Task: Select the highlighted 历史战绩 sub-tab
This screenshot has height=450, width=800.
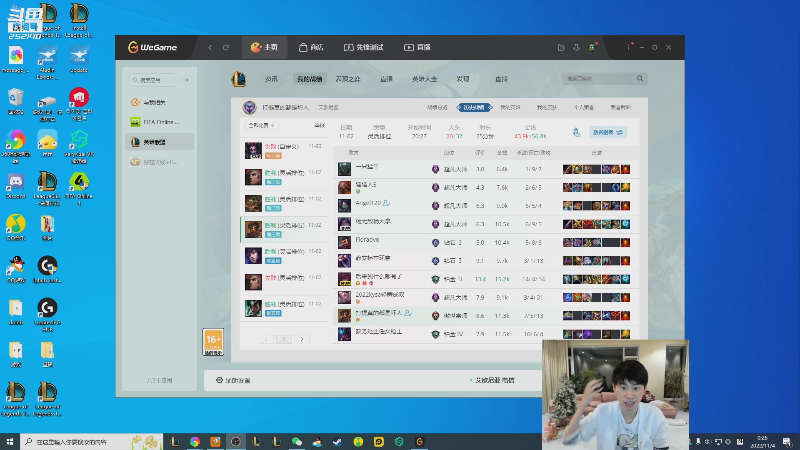Action: point(474,108)
